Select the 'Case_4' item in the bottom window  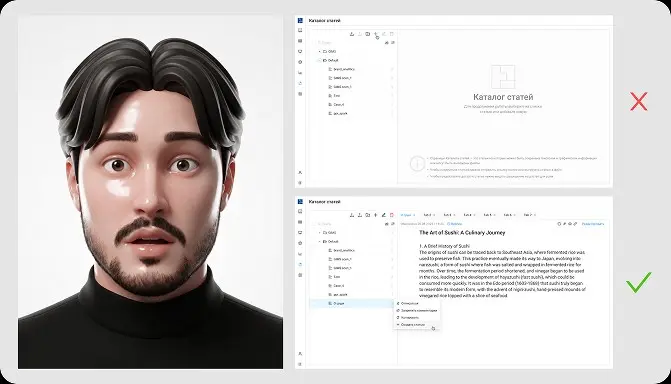click(338, 286)
